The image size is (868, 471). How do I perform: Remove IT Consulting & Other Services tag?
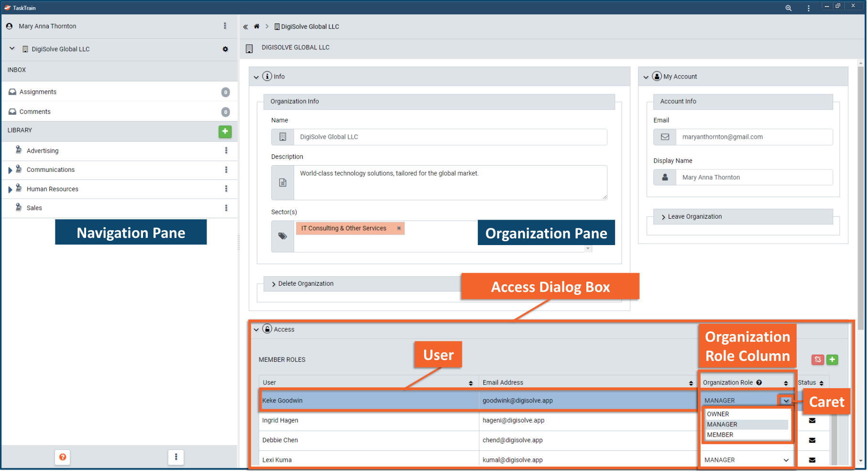(x=399, y=228)
